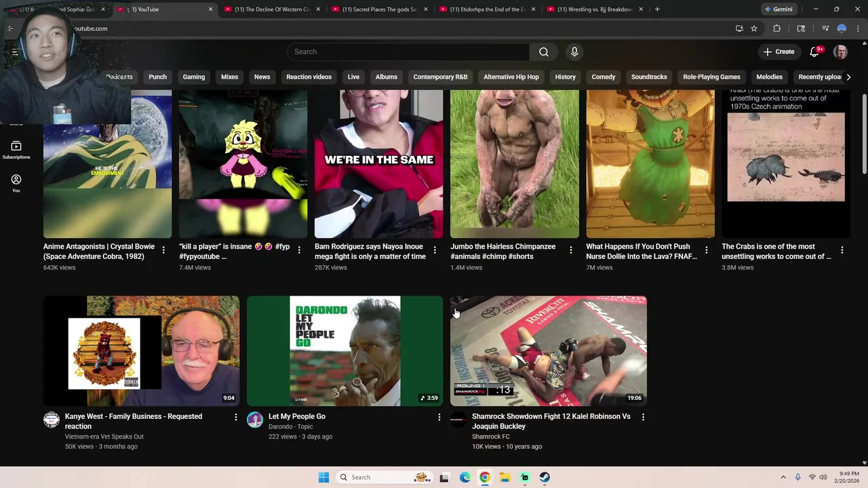Image resolution: width=868 pixels, height=488 pixels.
Task: Open YouTube notifications bell
Action: (815, 52)
